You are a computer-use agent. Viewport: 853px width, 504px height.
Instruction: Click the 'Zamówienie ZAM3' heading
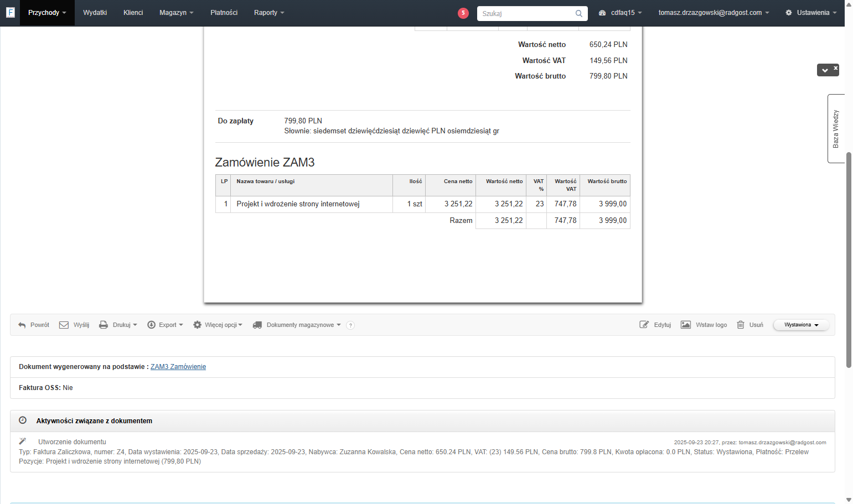point(265,162)
